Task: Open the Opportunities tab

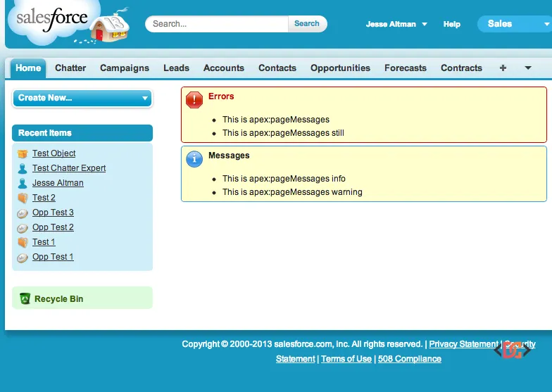Action: [x=341, y=68]
